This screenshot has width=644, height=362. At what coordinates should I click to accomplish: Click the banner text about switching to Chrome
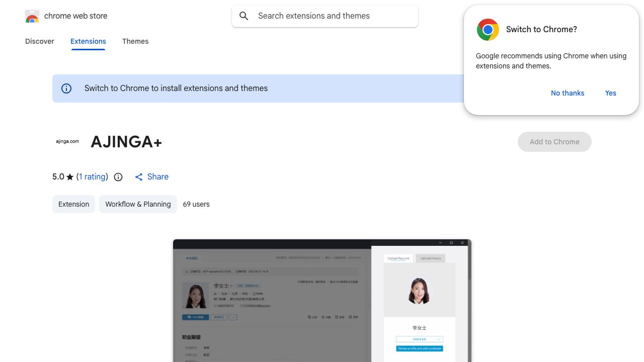click(x=176, y=88)
